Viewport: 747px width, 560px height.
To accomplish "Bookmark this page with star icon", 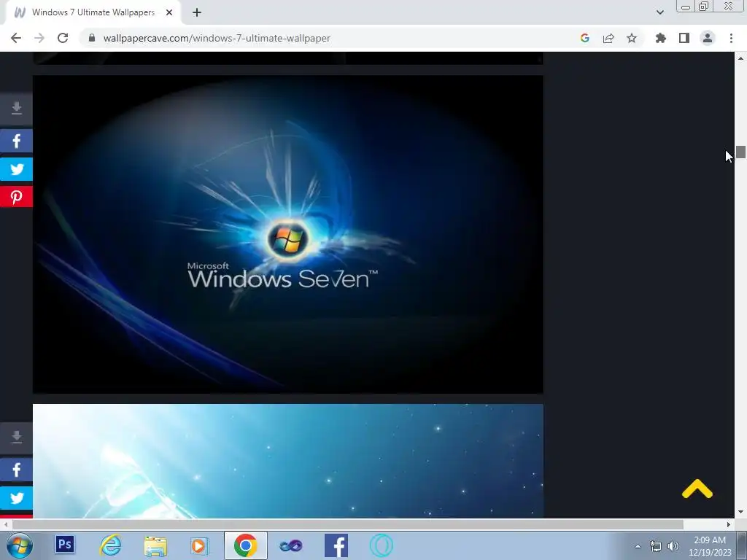I will [632, 38].
